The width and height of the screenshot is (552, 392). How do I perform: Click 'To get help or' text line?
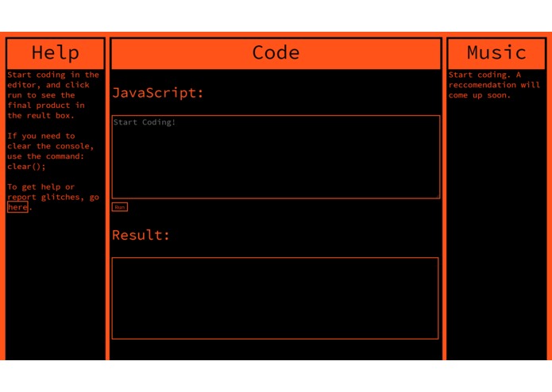[x=41, y=187]
